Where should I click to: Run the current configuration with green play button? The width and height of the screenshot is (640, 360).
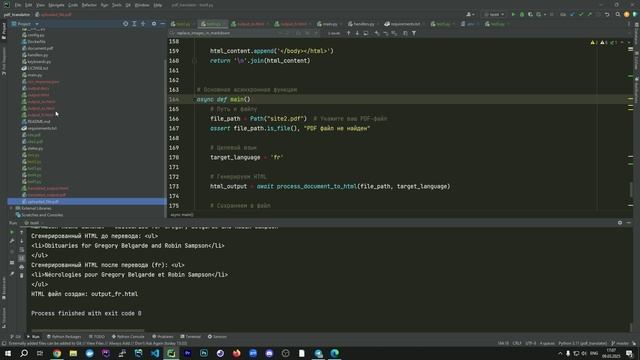coord(513,14)
